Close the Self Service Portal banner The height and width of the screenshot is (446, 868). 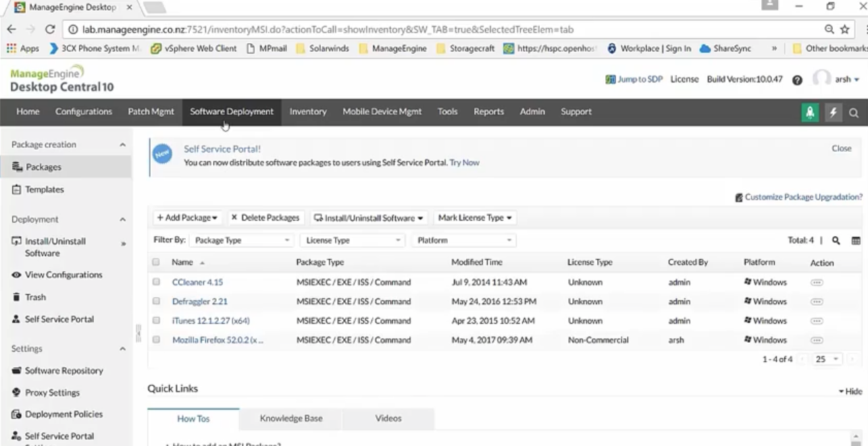pos(842,148)
